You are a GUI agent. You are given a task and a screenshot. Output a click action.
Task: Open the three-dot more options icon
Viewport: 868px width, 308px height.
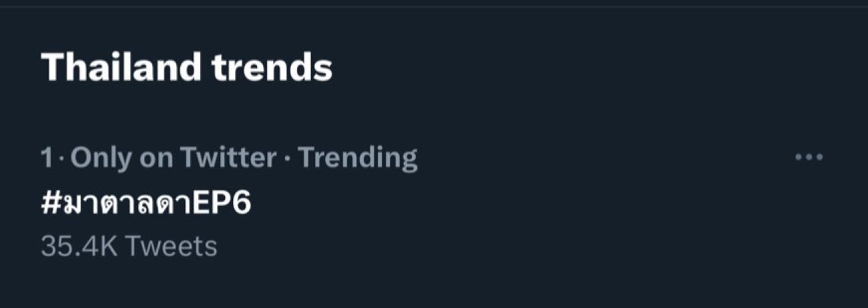(x=809, y=158)
